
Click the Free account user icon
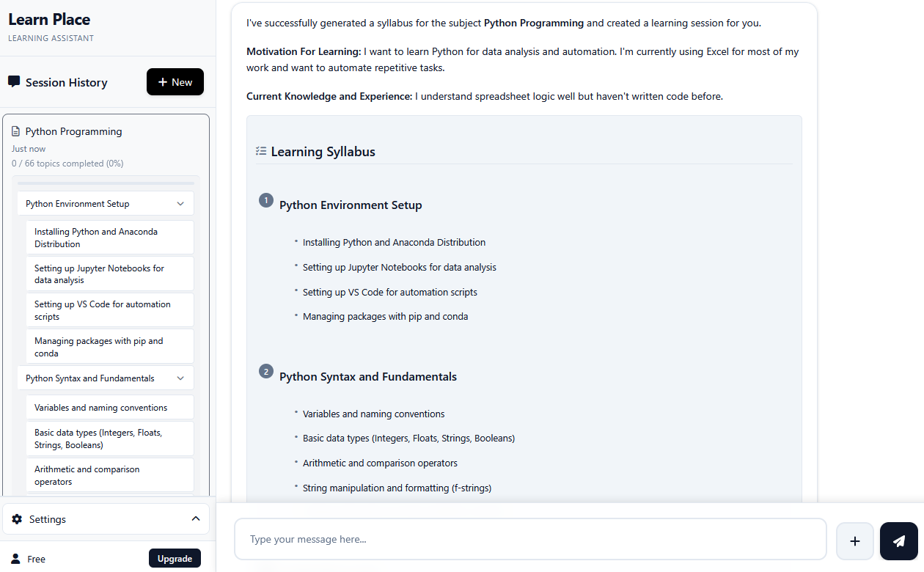click(x=15, y=559)
